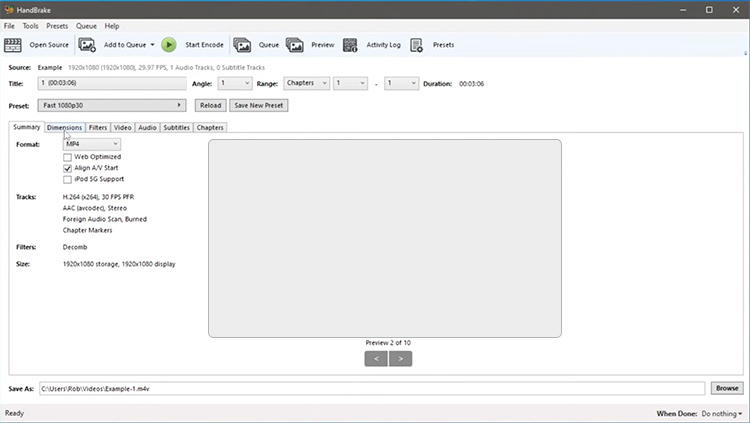The height and width of the screenshot is (423, 750).
Task: Click the Start Encode label
Action: pos(204,45)
